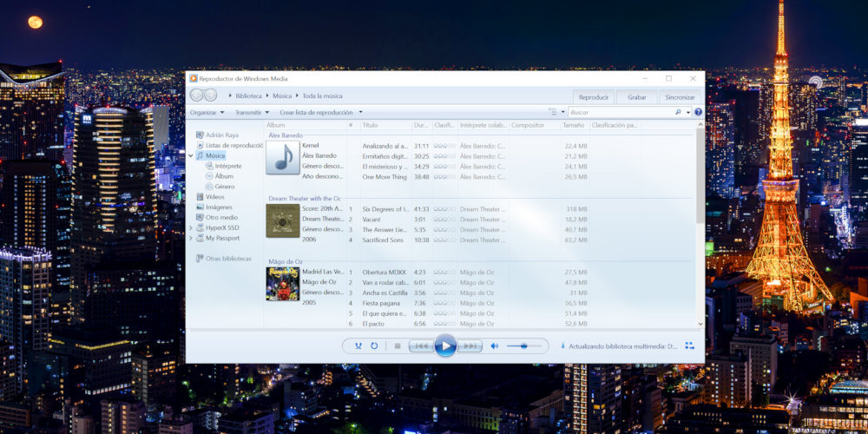Screen dimensions: 868x434
Task: Switch to Now Playing mode icon
Action: 689,346
